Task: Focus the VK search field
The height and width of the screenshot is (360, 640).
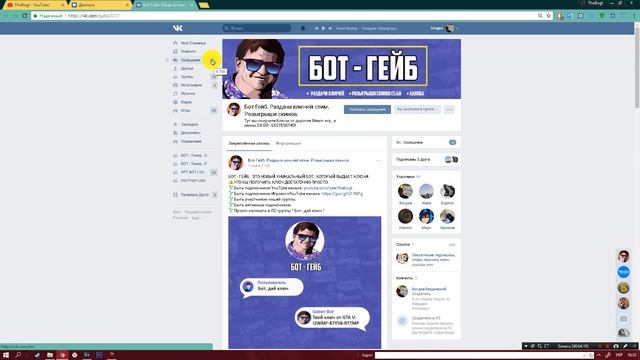Action: [257, 28]
